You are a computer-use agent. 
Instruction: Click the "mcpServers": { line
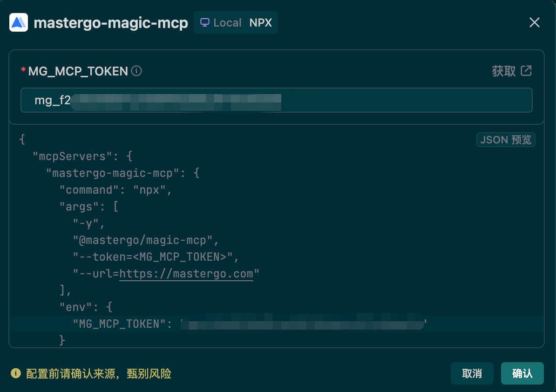point(82,156)
